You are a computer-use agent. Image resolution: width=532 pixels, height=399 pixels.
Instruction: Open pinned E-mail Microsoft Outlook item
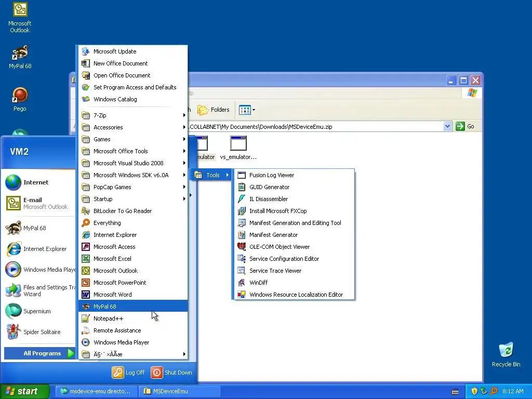(x=39, y=203)
